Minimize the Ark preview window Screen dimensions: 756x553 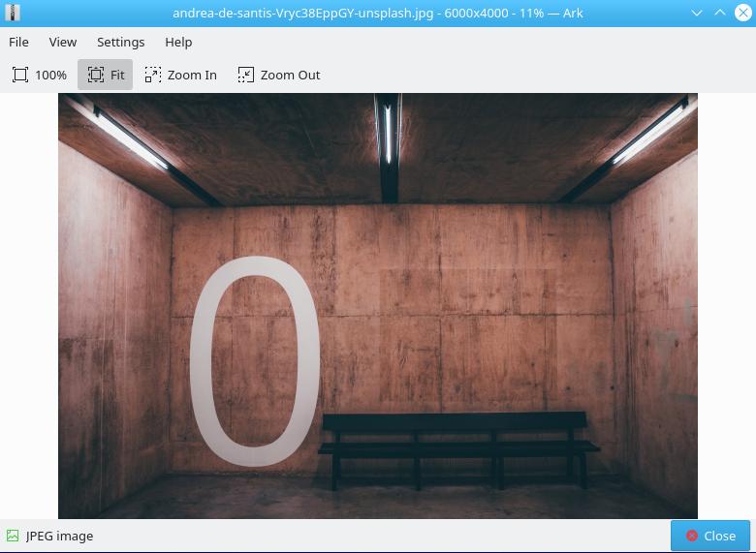coord(698,14)
